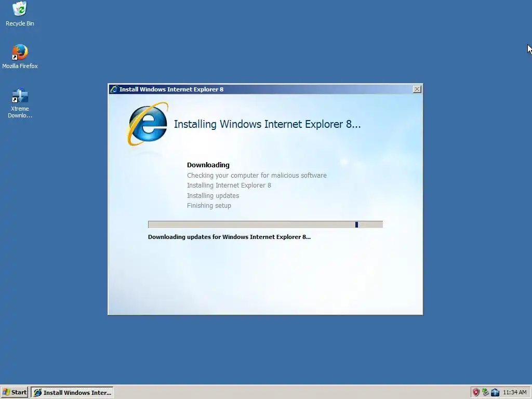The height and width of the screenshot is (399, 532).
Task: Click the installer window title bar text
Action: [x=171, y=89]
